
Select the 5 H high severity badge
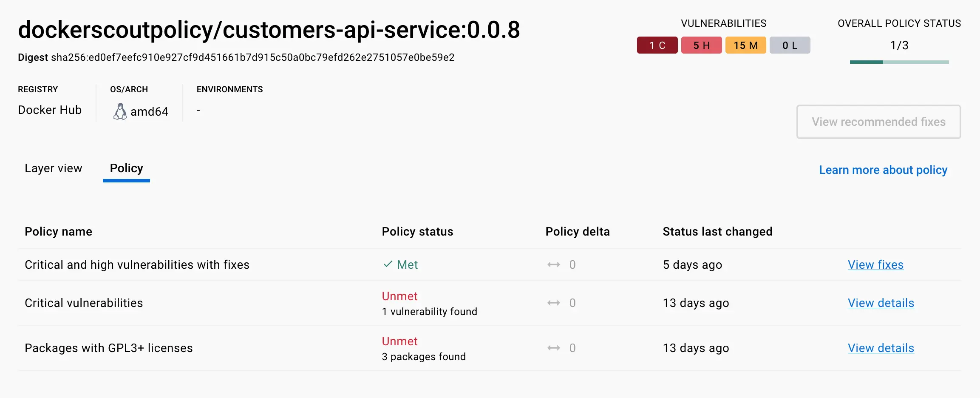tap(701, 45)
